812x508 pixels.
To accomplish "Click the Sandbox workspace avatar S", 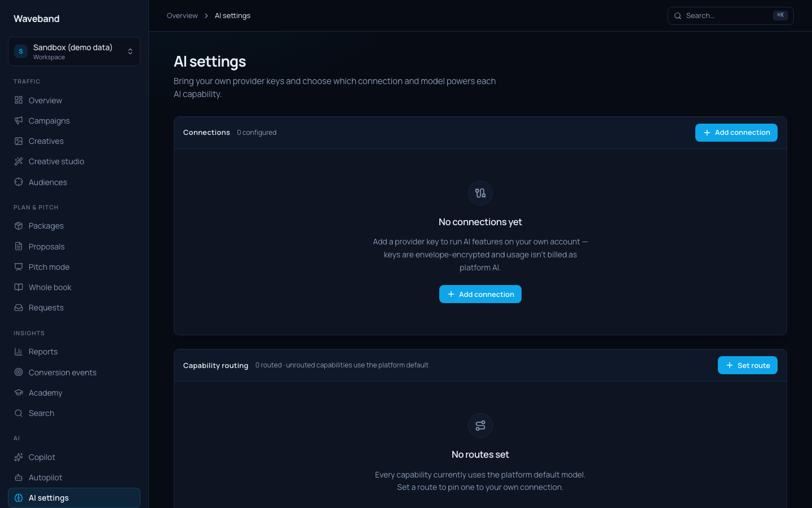I will tap(21, 51).
